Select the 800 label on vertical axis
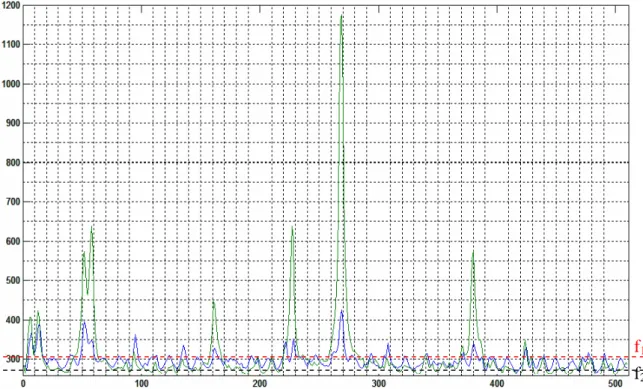This screenshot has width=643, height=389. (13, 163)
